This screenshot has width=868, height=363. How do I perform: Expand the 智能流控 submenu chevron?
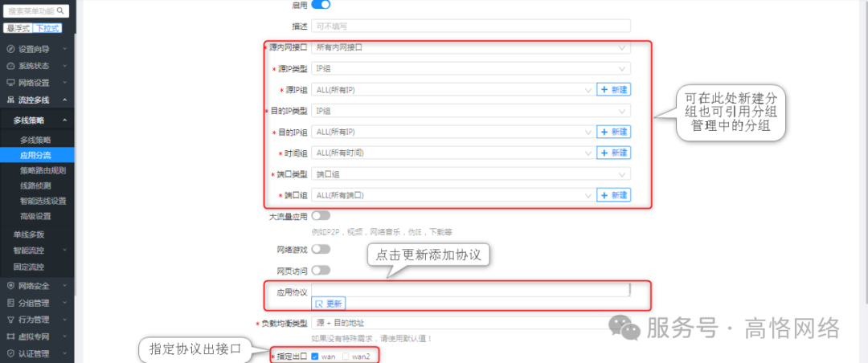point(65,250)
